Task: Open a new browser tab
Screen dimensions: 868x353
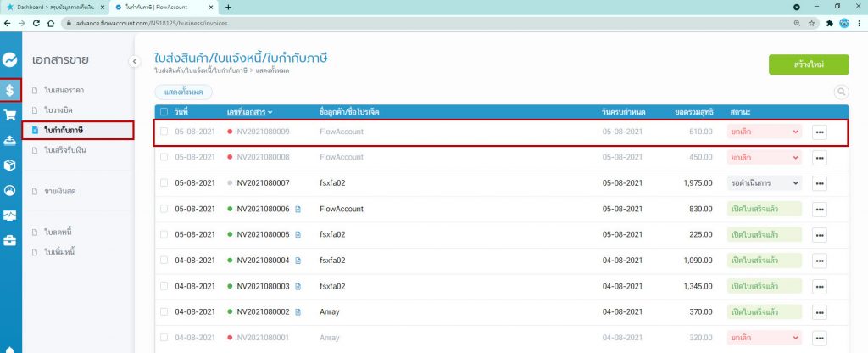Action: 228,7
